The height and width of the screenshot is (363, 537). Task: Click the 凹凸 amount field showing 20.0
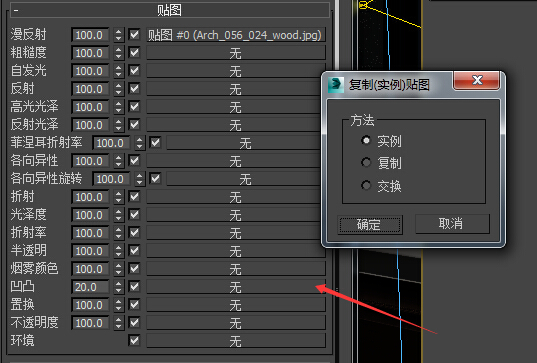point(91,287)
